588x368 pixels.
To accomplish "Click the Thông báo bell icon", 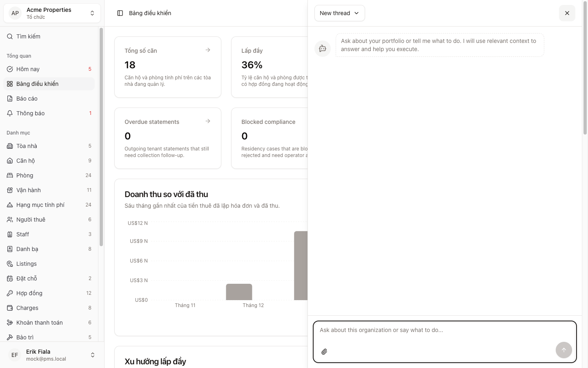I will click(10, 113).
